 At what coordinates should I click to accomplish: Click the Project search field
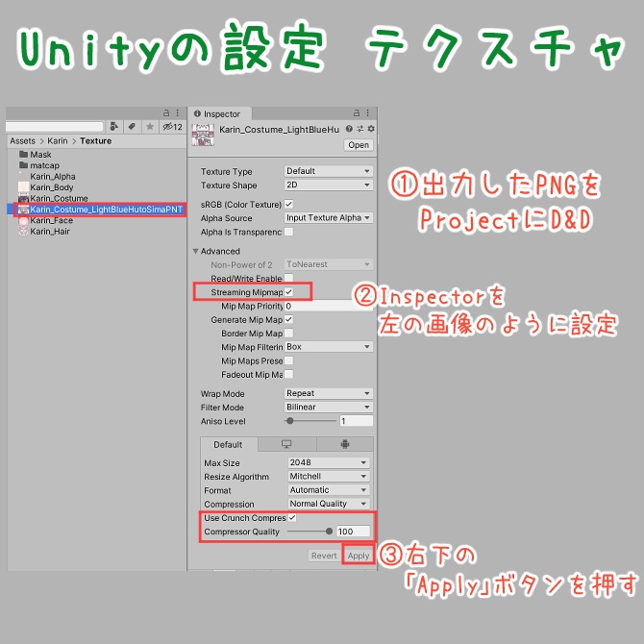54,127
